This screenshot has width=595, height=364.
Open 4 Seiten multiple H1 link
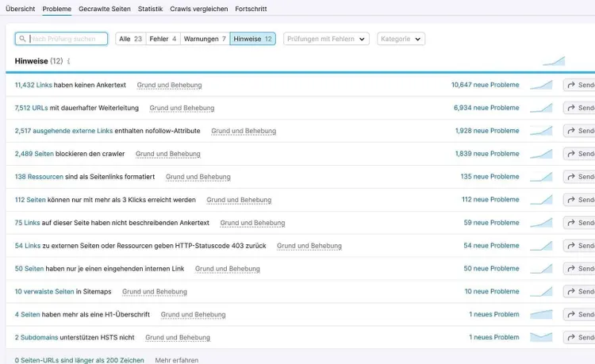click(x=27, y=314)
